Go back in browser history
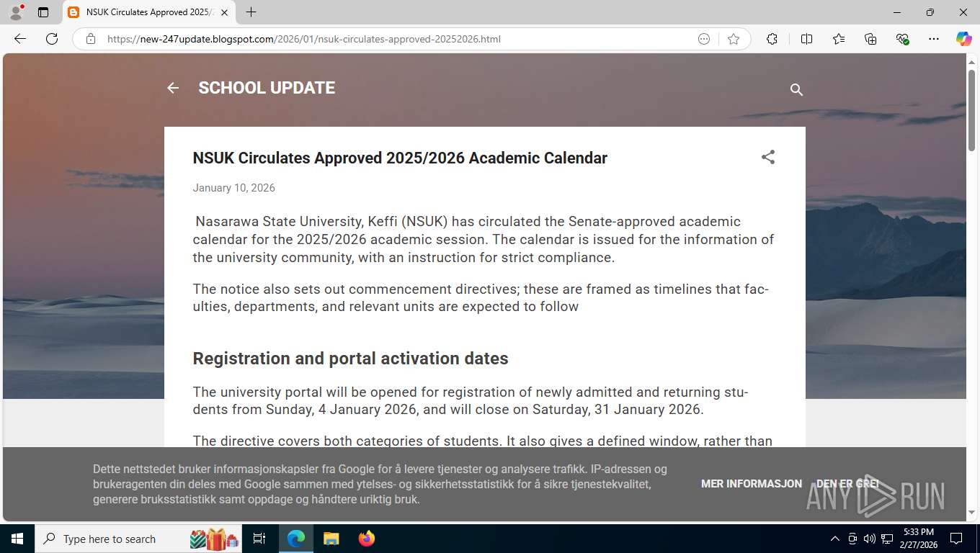980x553 pixels. click(x=20, y=39)
